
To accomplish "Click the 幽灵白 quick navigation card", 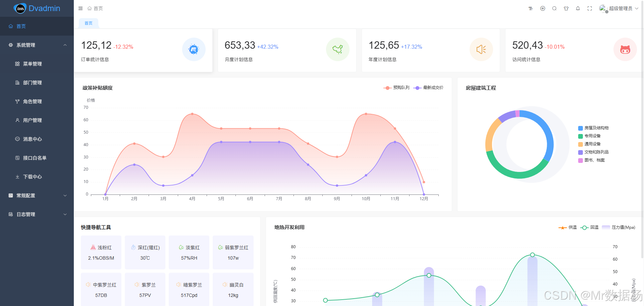I will [x=233, y=290].
